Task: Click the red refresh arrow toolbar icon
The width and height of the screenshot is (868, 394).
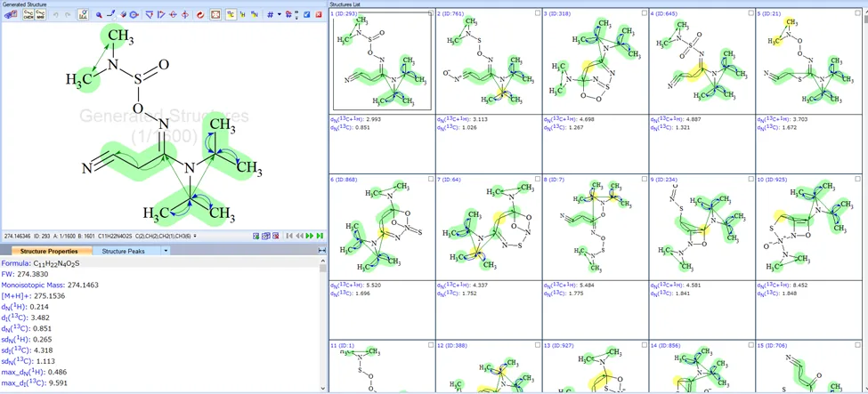Action: [x=199, y=15]
